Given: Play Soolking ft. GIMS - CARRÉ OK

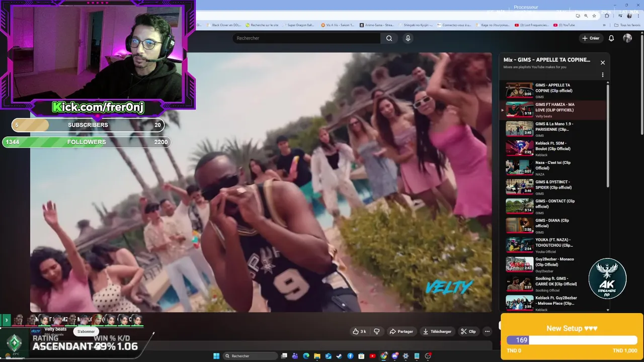Looking at the screenshot, I should tap(553, 284).
